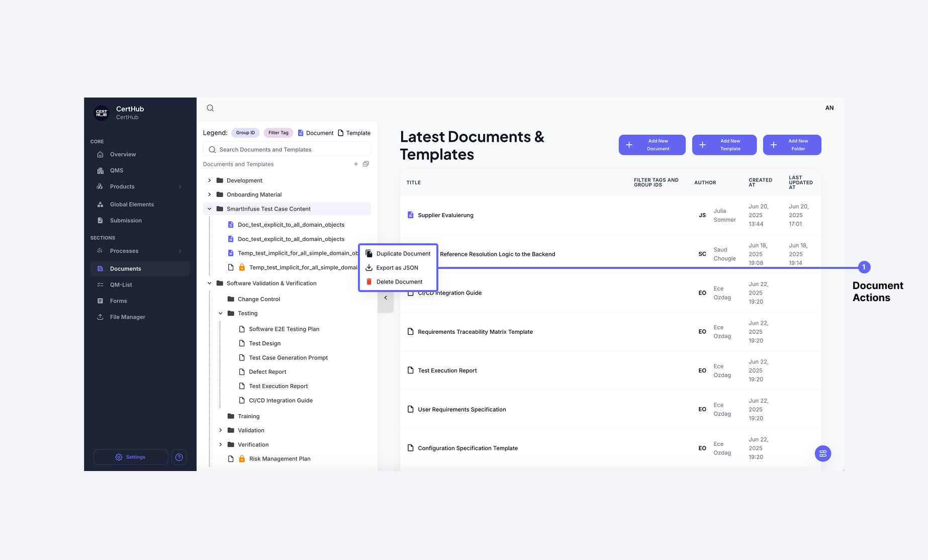Viewport: 928px width, 560px height.
Task: Click the QM-List checklist icon
Action: (x=101, y=285)
